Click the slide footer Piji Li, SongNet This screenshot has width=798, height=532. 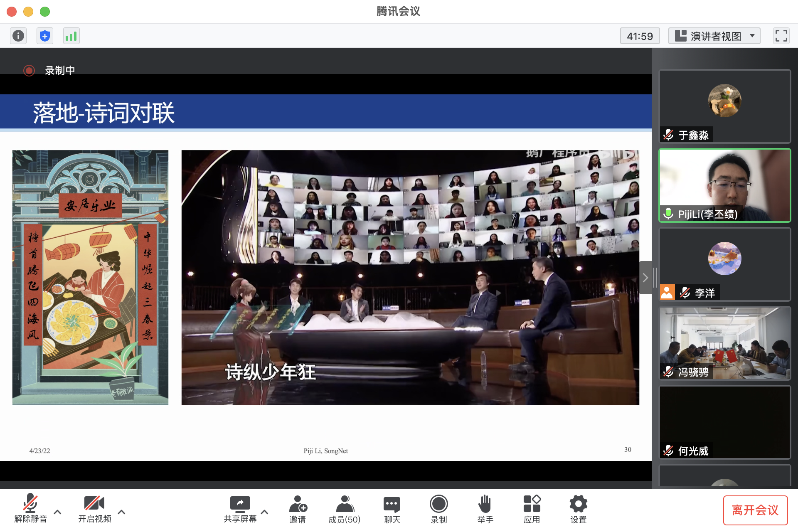tap(326, 451)
